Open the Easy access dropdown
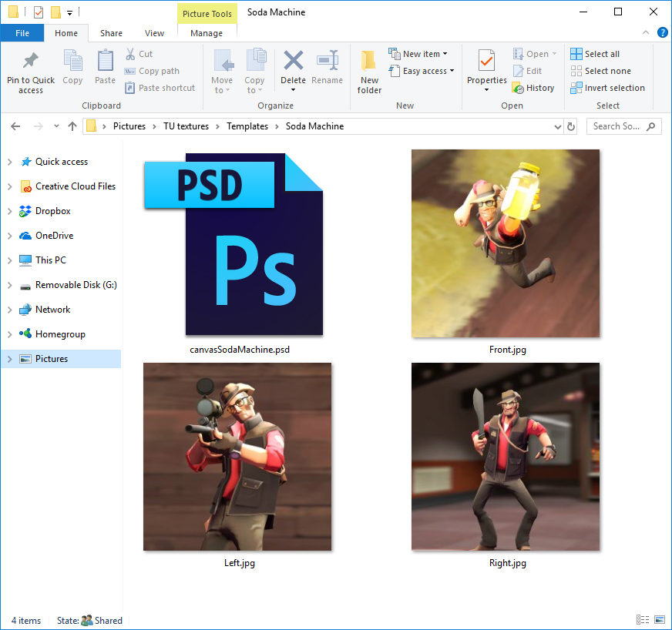 422,71
